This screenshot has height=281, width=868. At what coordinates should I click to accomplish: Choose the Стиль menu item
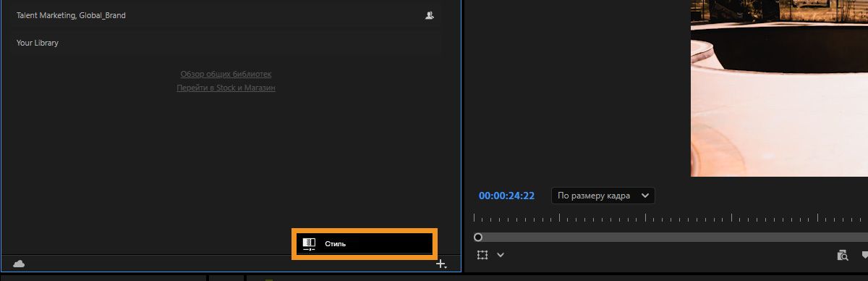pos(364,244)
